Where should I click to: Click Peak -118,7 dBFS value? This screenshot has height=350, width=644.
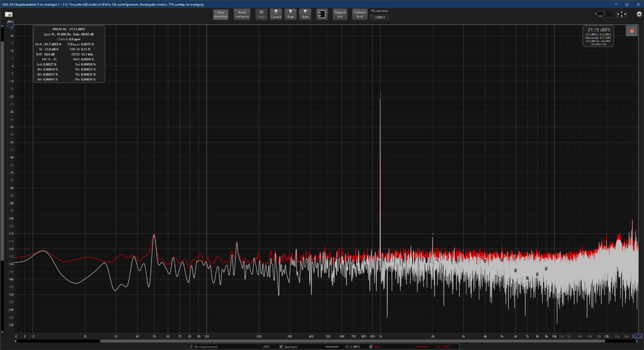[x=442, y=347]
